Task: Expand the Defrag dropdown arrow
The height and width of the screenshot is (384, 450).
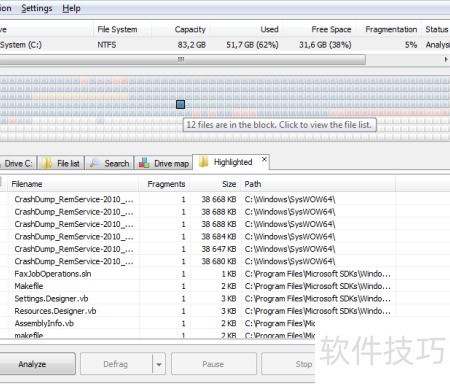Action: click(x=159, y=364)
